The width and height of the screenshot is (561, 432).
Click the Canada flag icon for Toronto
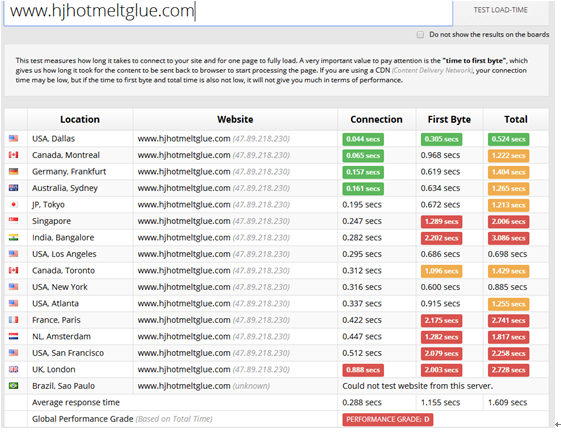14,270
